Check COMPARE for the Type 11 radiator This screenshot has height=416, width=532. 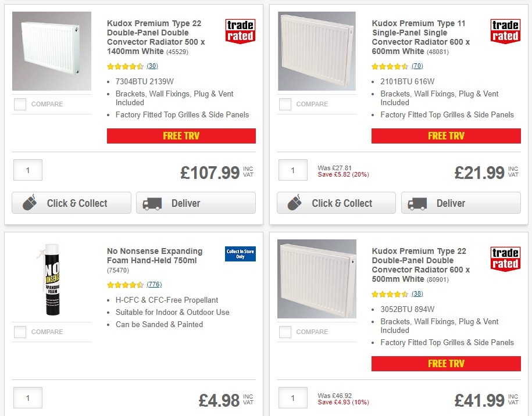coord(285,103)
